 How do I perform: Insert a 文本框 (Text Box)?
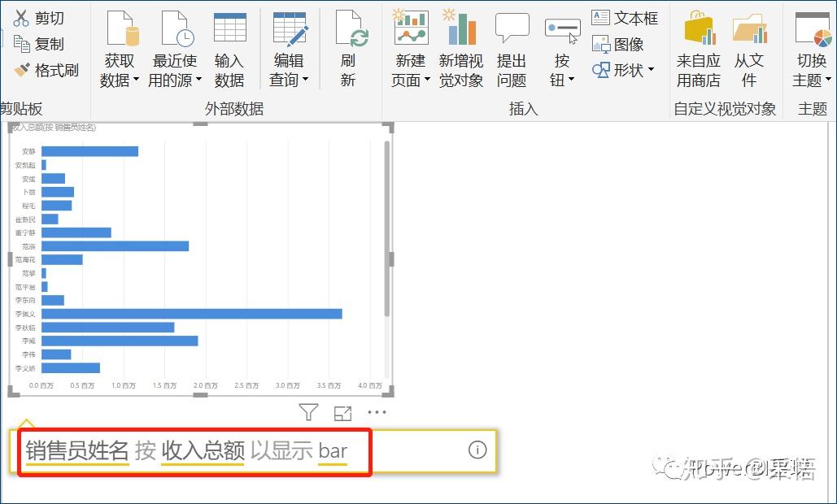pos(623,16)
